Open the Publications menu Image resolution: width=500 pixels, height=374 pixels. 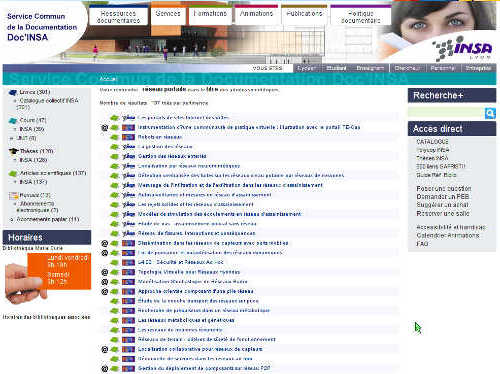point(304,14)
